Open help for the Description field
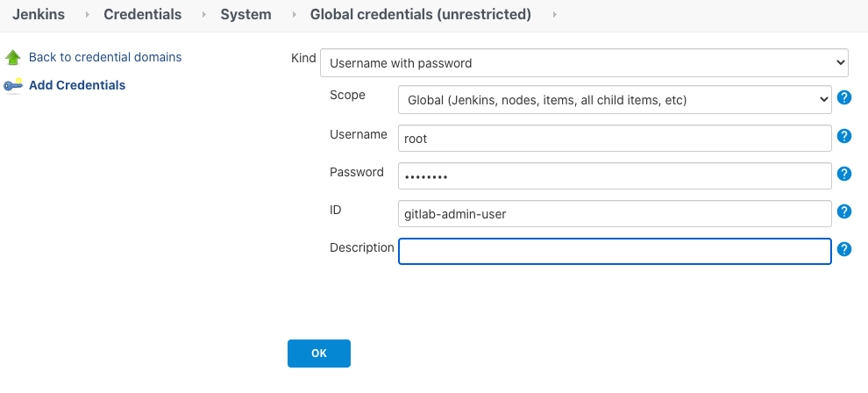868x393 pixels. pos(844,249)
